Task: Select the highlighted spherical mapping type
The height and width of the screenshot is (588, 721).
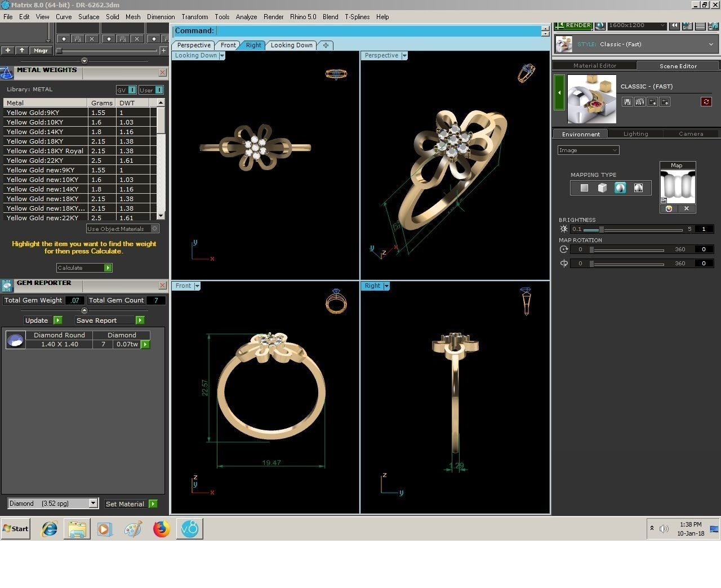Action: [620, 188]
